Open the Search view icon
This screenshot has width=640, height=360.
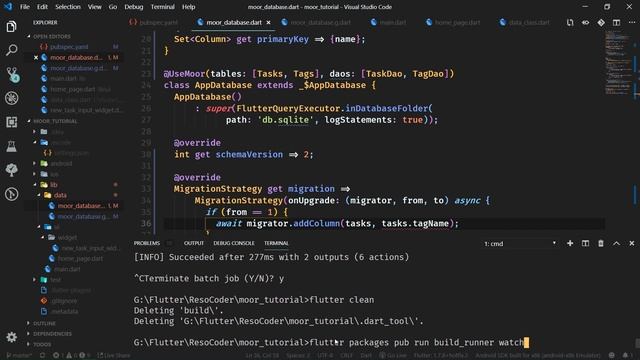[x=11, y=50]
